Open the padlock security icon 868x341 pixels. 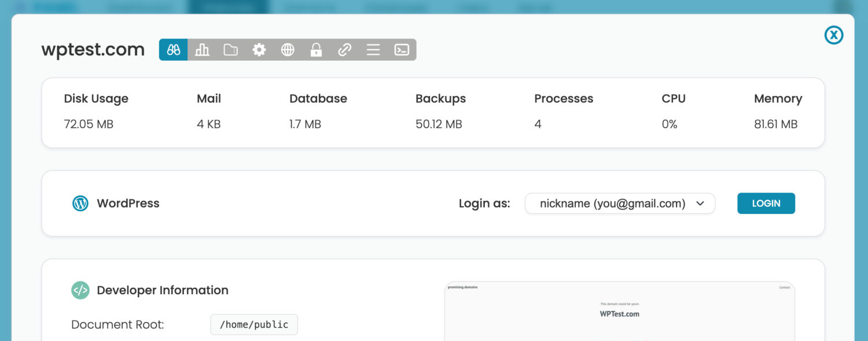[316, 50]
